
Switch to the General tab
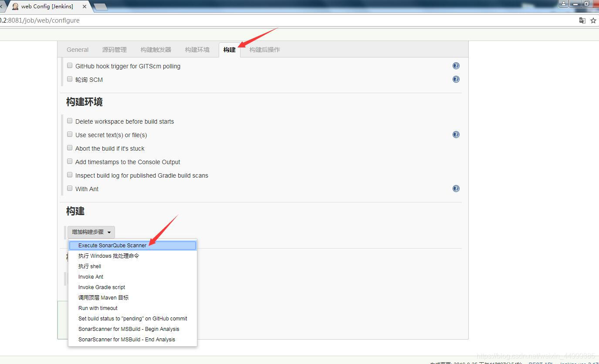(78, 50)
